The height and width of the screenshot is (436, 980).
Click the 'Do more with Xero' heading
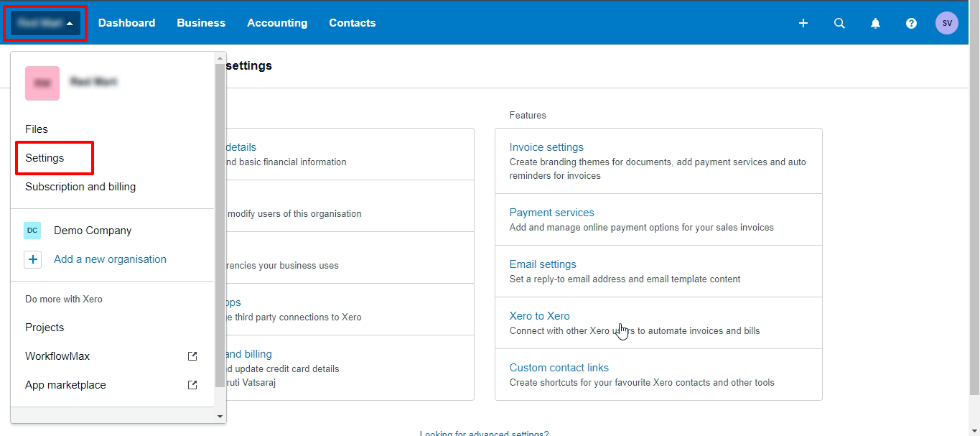pos(64,299)
